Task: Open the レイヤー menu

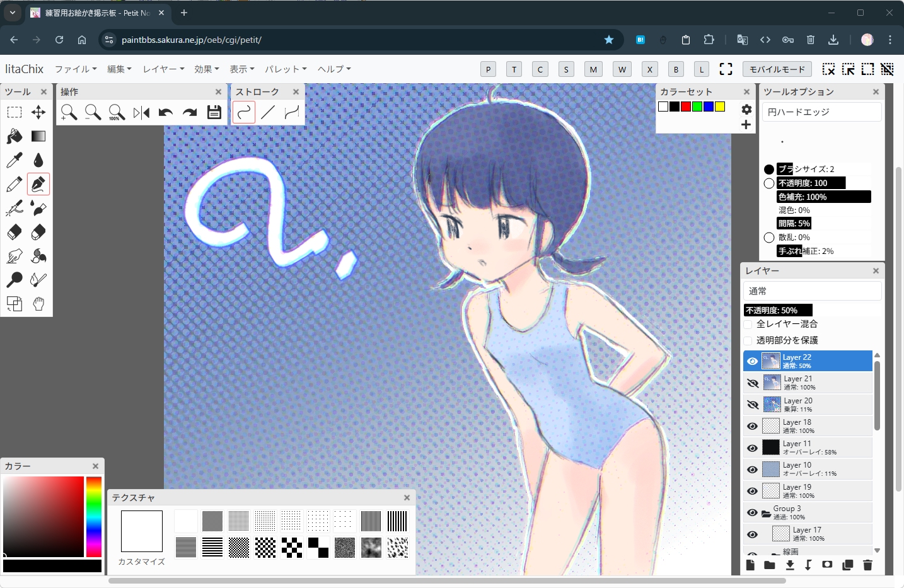Action: tap(163, 69)
